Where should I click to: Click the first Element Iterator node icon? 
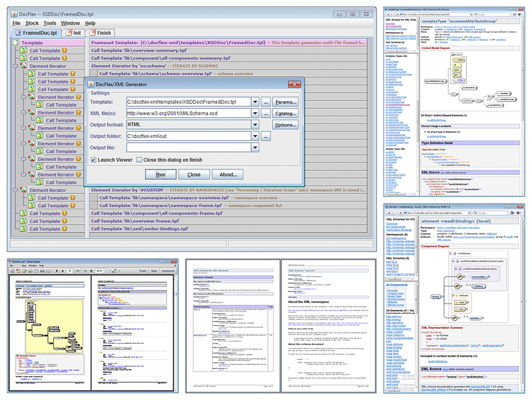24,66
